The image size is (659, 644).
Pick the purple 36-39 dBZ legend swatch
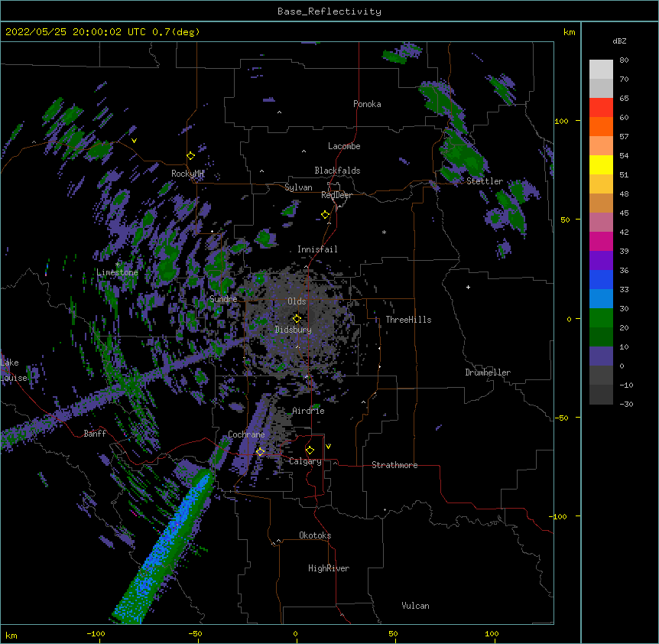tap(601, 261)
